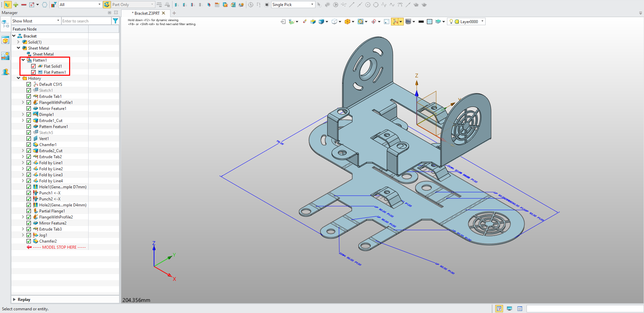
Task: Expand the FlangeWithProfile1 node
Action: [23, 103]
